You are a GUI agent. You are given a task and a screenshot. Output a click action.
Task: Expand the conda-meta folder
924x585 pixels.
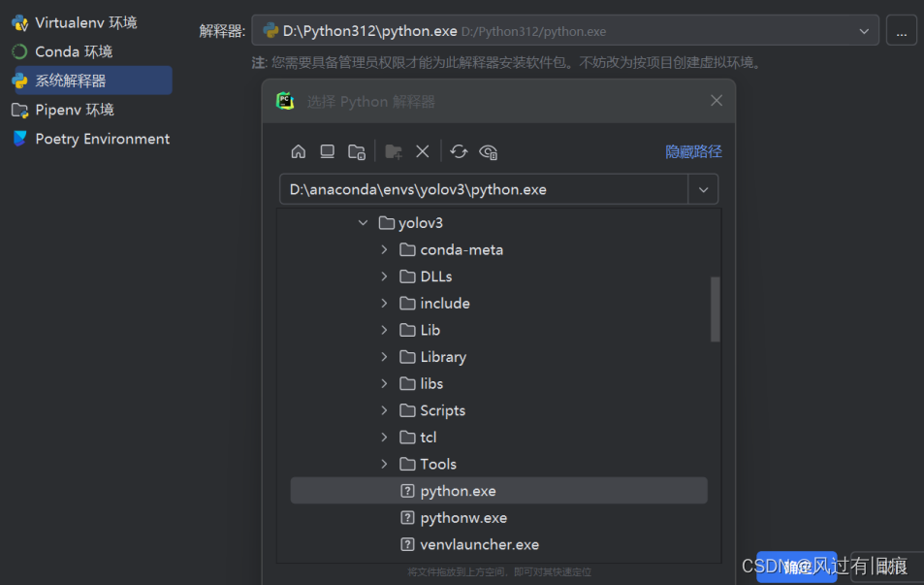point(384,250)
